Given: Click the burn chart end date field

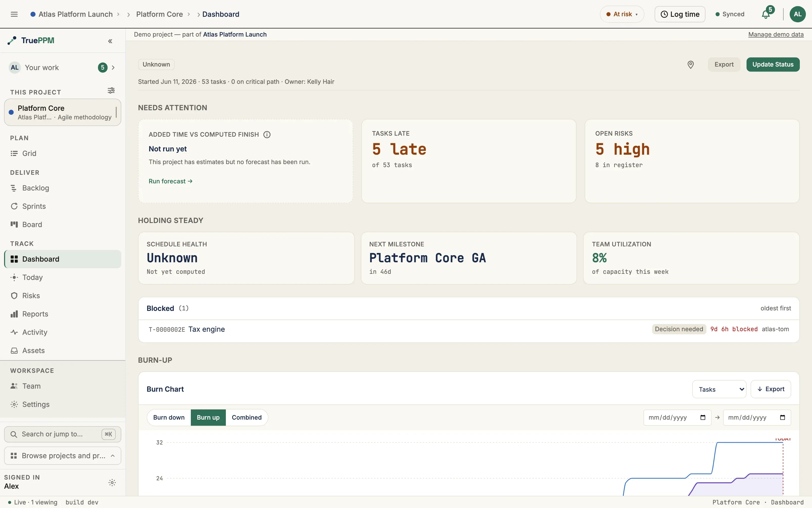Looking at the screenshot, I should [757, 417].
